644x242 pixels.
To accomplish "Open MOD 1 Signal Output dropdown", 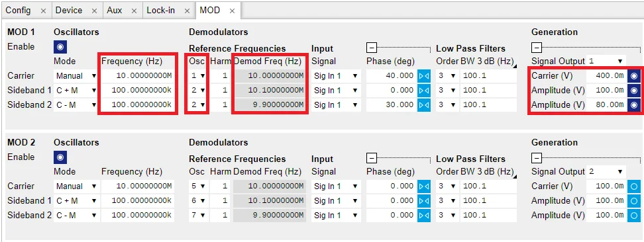I will (606, 61).
